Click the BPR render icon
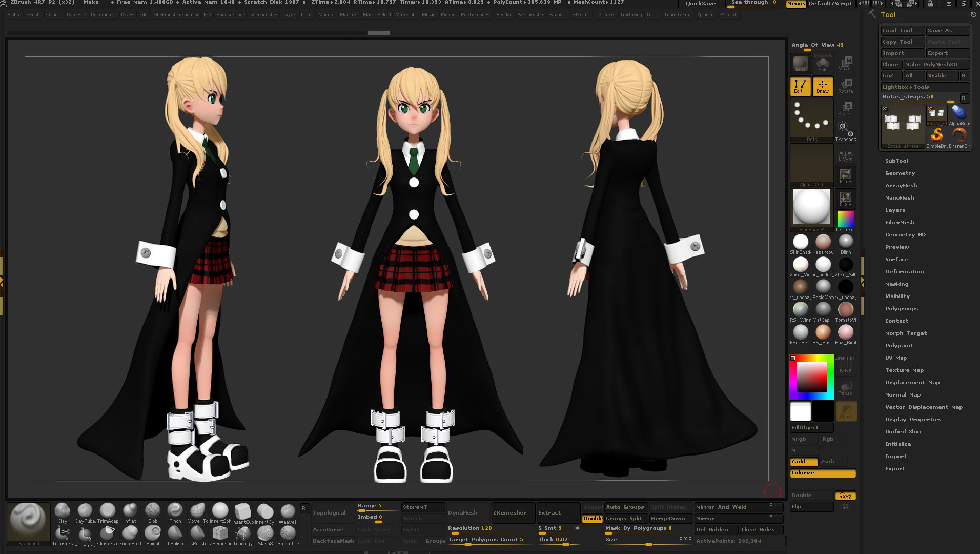Image resolution: width=980 pixels, height=554 pixels. click(x=800, y=64)
